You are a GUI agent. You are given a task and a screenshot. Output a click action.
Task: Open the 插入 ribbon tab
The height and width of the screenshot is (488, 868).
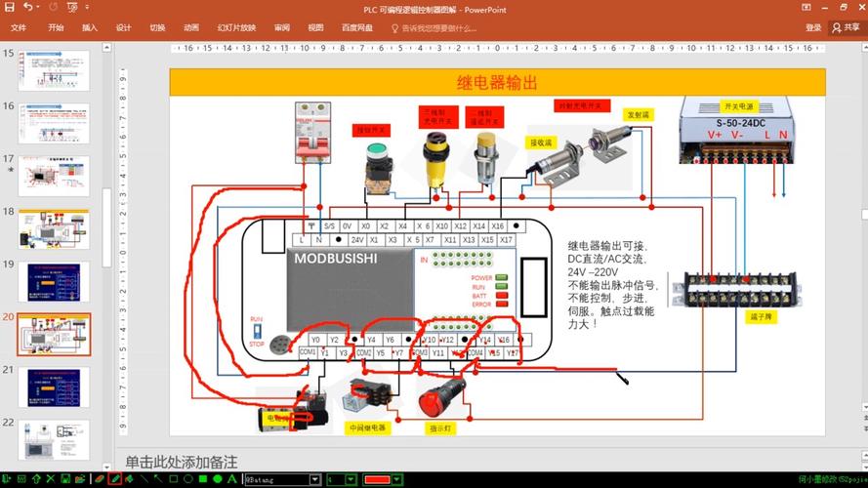(90, 28)
